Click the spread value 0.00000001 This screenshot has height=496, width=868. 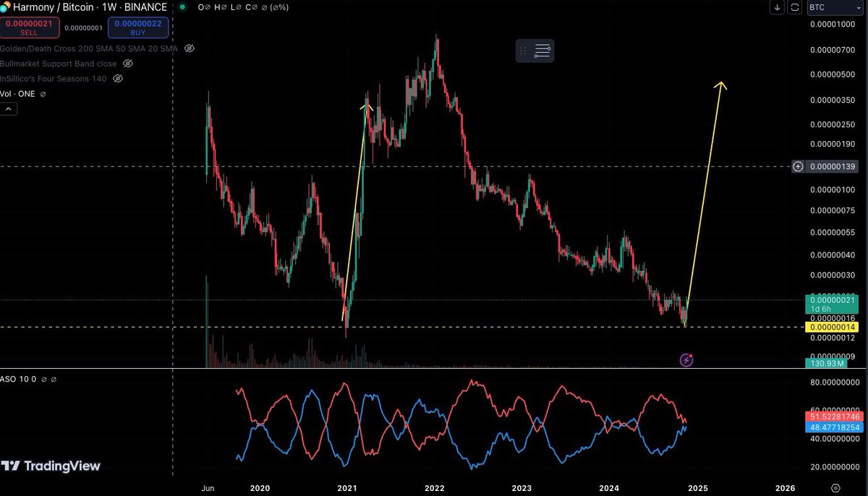pos(84,28)
